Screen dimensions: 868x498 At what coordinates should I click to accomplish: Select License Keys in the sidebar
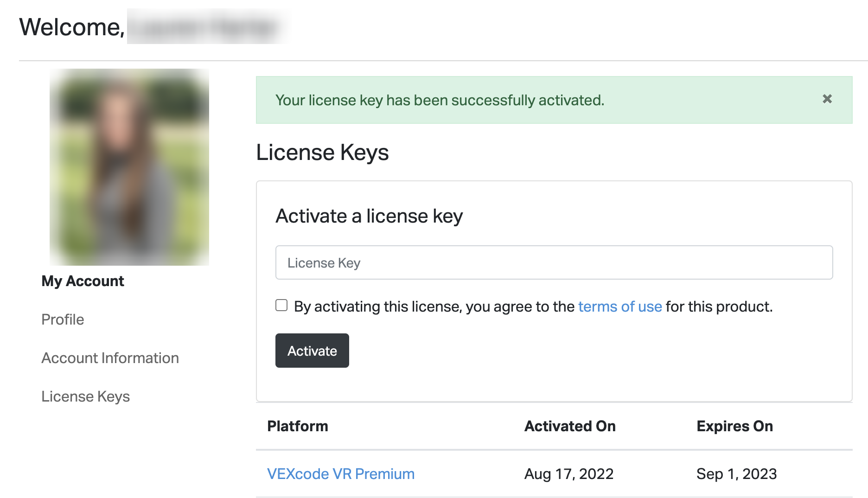(85, 396)
